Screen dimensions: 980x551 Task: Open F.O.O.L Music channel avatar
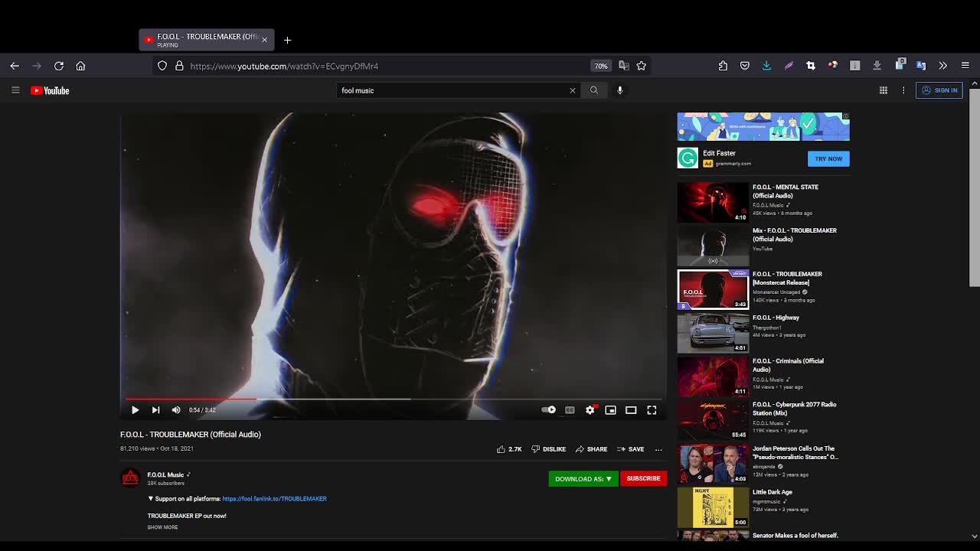130,478
